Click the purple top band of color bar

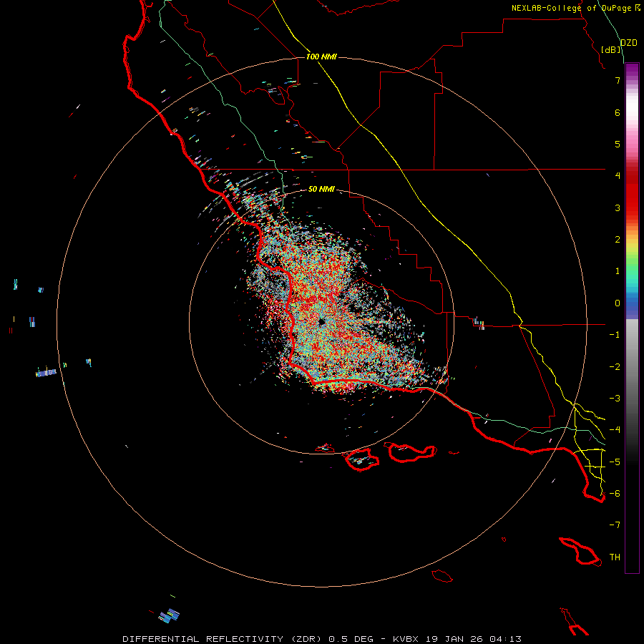(x=632, y=69)
